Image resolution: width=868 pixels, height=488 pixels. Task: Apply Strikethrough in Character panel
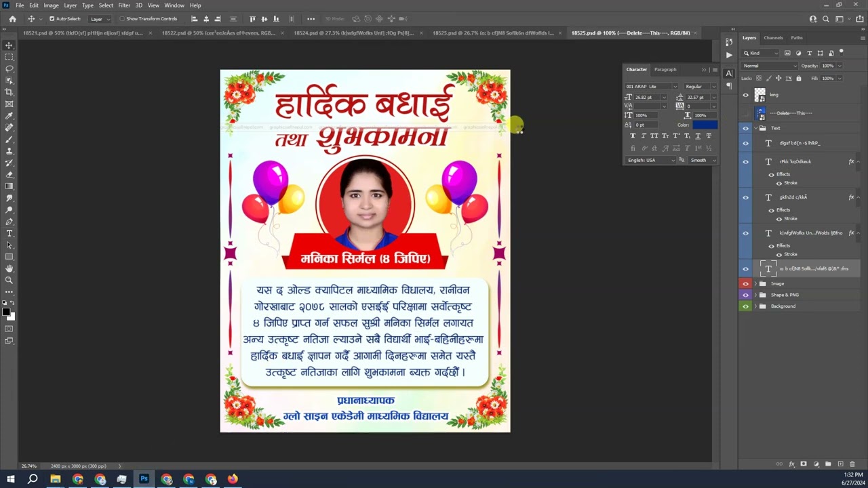coord(709,136)
